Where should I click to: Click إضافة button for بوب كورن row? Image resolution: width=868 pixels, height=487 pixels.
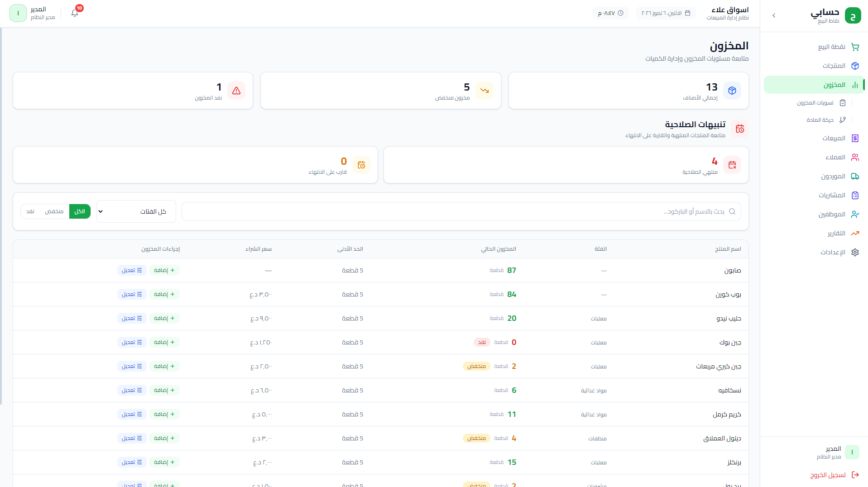click(x=164, y=294)
